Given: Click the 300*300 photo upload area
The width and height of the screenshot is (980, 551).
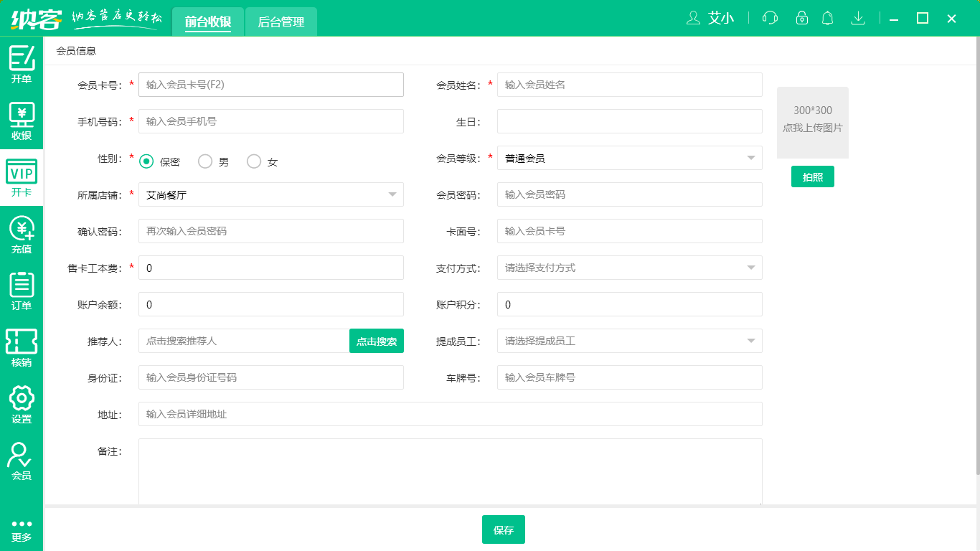Looking at the screenshot, I should coord(812,123).
